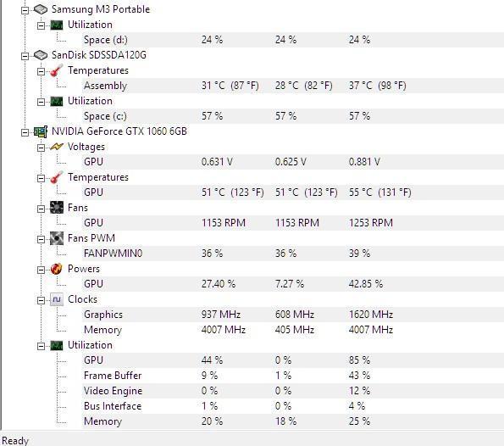Viewport: 504px width, 446px height.
Task: Select the Graphics clock row
Action: tap(293, 315)
